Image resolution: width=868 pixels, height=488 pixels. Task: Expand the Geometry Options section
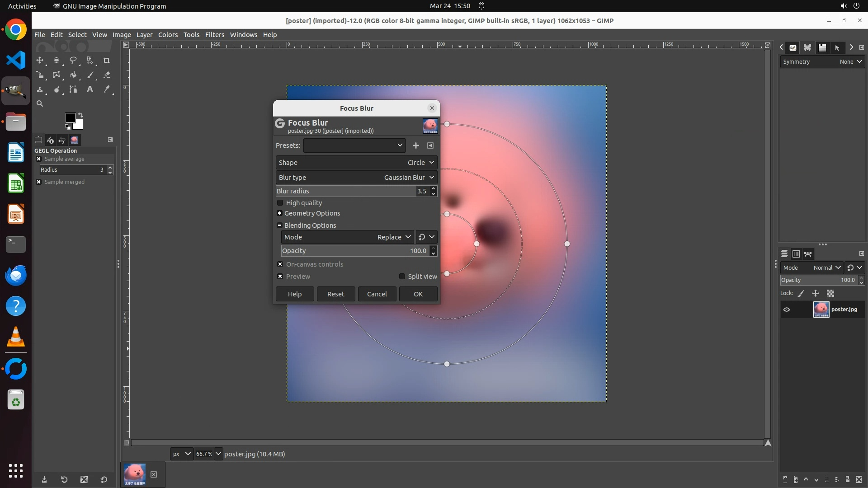point(279,213)
